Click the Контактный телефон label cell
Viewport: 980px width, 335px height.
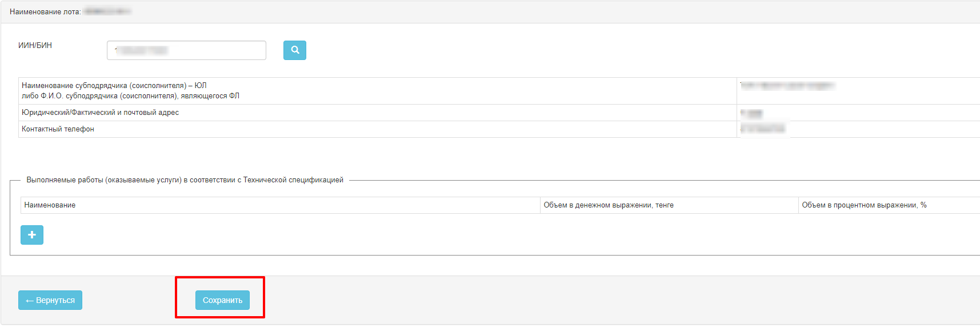tap(58, 129)
